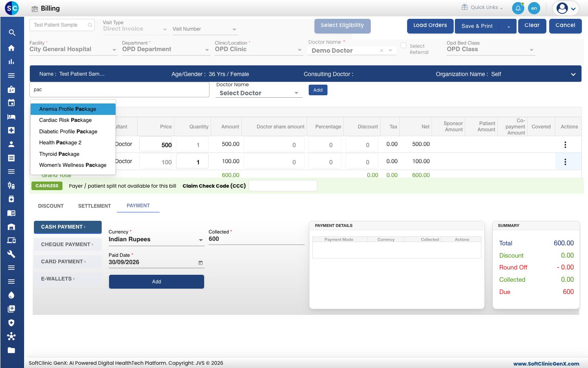Open the Quick Links menu
This screenshot has height=368, width=588.
click(x=482, y=7)
